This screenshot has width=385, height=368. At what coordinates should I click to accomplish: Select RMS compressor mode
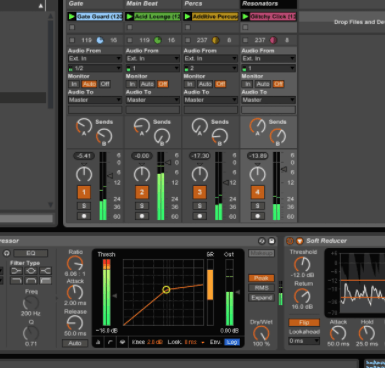(x=261, y=288)
